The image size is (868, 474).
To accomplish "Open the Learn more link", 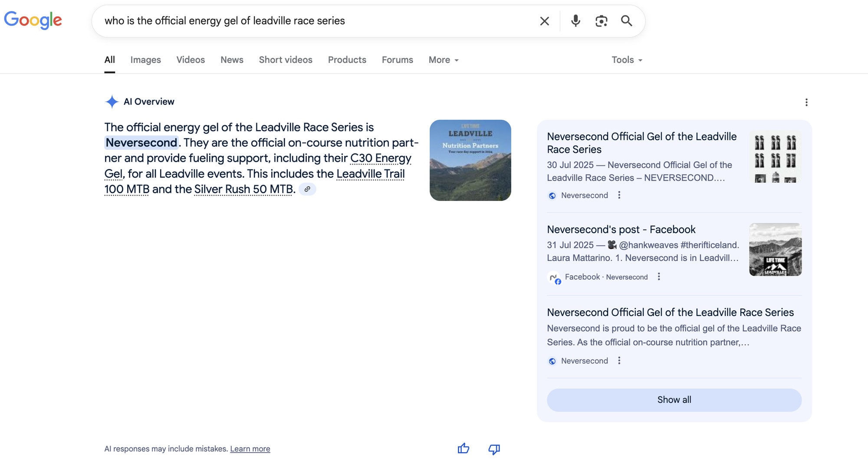I will pos(250,449).
